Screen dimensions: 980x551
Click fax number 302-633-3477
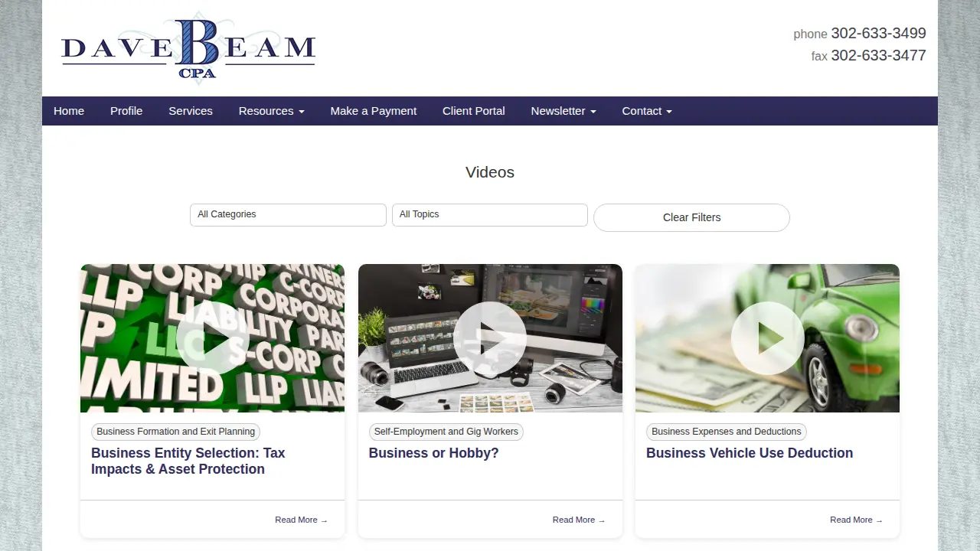[x=878, y=56]
